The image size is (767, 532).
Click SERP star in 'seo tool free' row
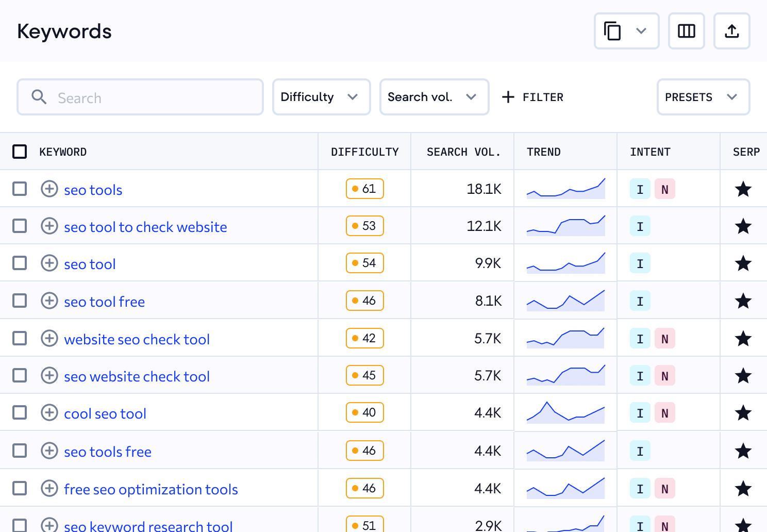(743, 301)
